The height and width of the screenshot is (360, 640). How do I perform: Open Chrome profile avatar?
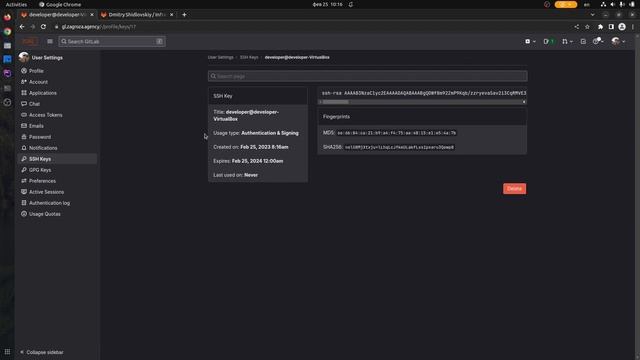click(622, 27)
